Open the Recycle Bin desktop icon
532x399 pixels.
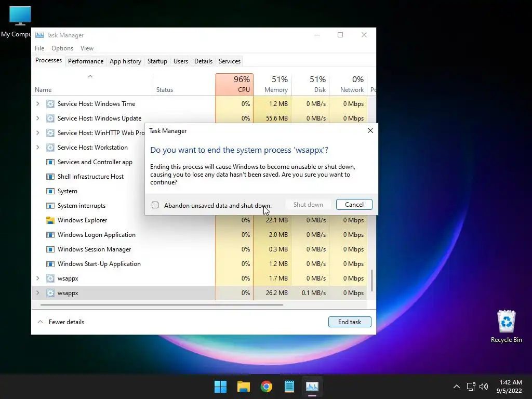click(x=506, y=326)
